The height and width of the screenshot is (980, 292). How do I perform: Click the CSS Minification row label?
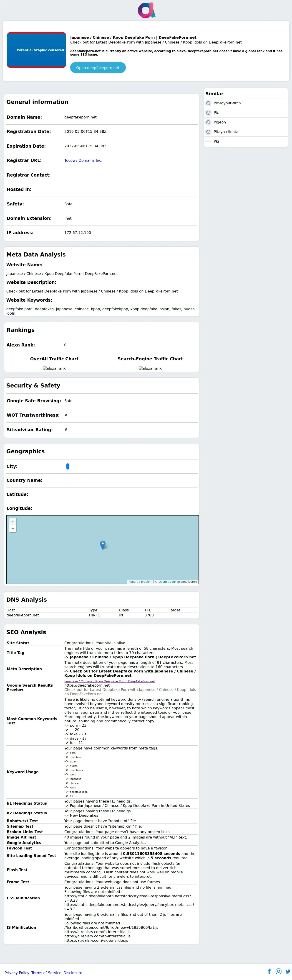point(23,898)
